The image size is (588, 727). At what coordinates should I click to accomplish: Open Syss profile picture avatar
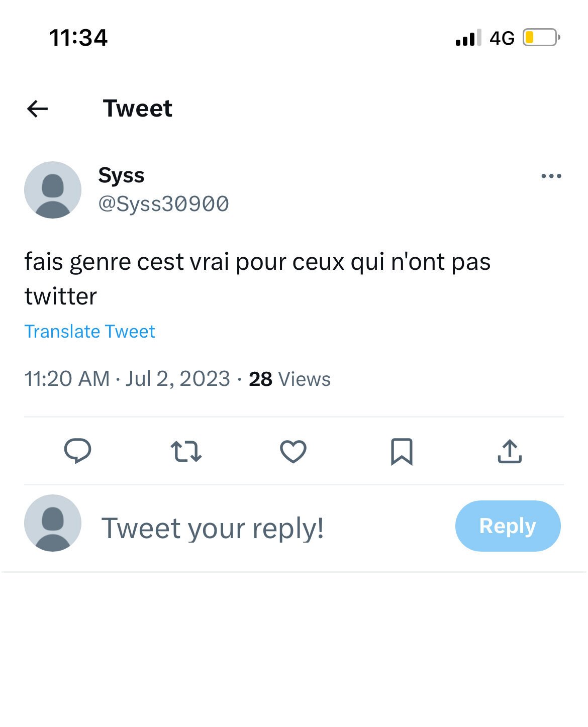tap(53, 190)
